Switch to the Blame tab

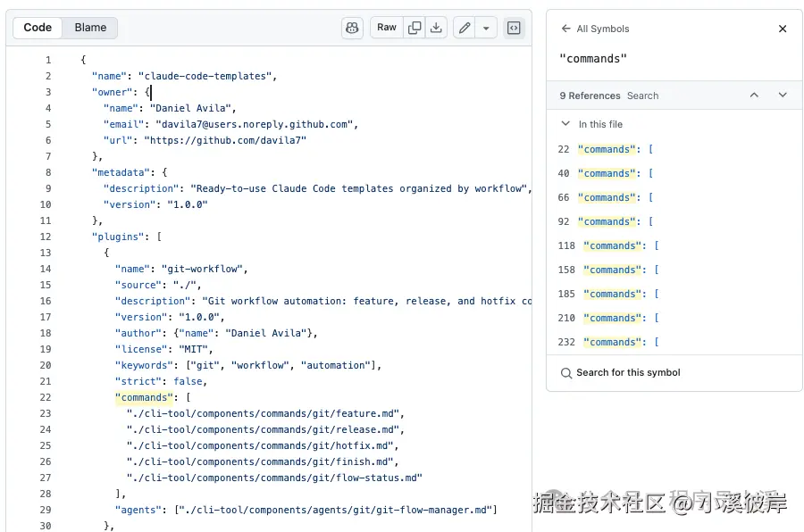click(90, 28)
